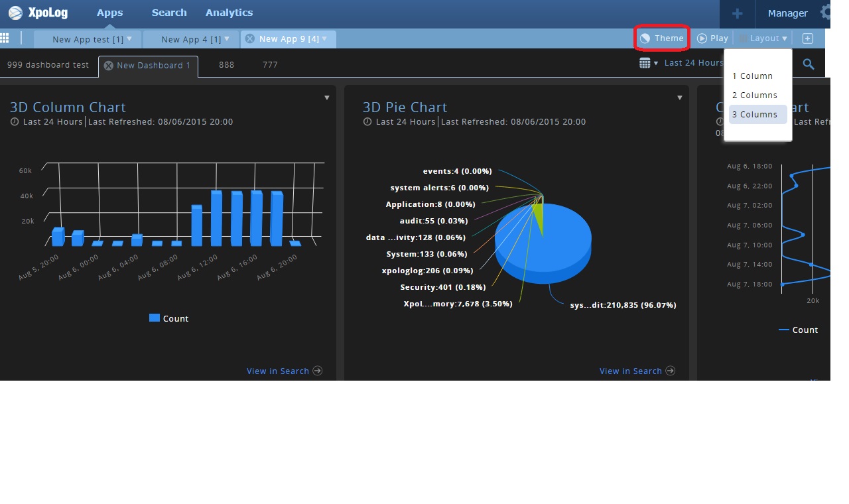
Task: Switch to the Analytics tab
Action: [x=229, y=13]
